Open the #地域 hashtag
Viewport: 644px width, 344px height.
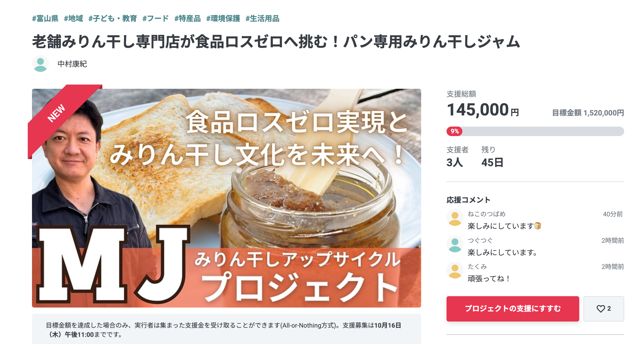[x=73, y=18]
